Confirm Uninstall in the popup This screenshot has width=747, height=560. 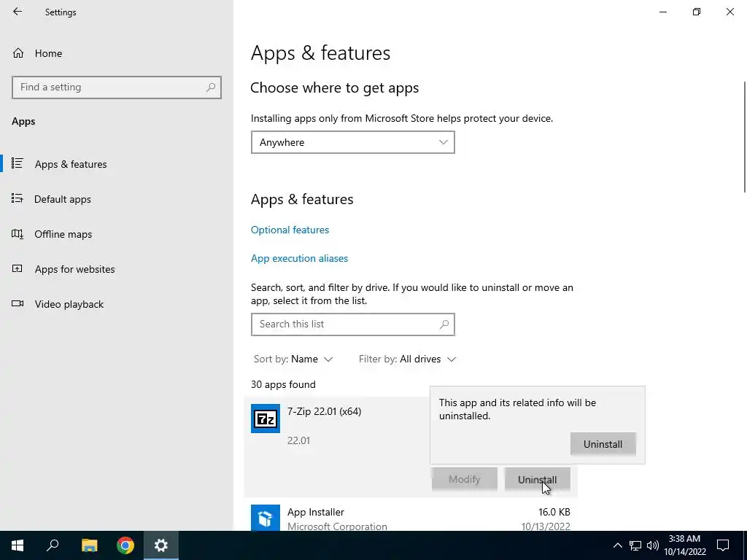(x=603, y=444)
